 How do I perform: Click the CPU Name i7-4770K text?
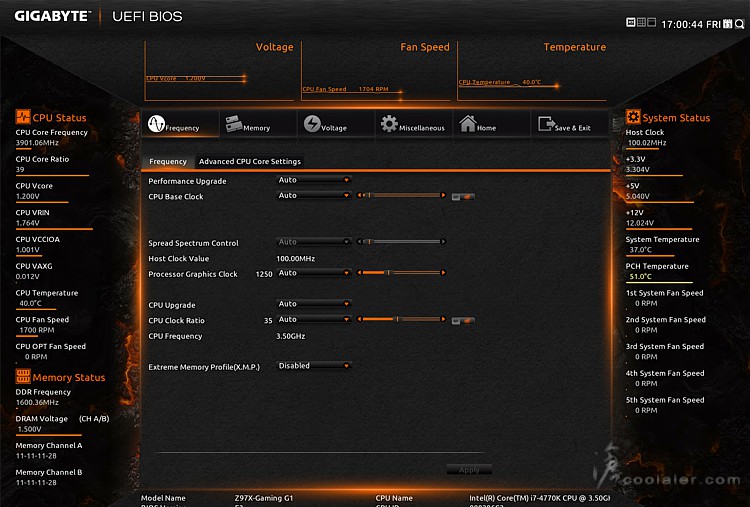pyautogui.click(x=540, y=498)
